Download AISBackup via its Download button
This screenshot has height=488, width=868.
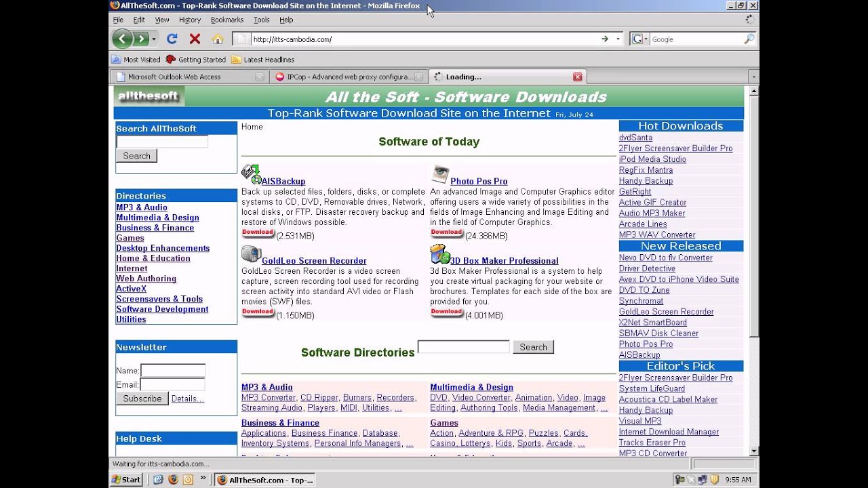258,232
